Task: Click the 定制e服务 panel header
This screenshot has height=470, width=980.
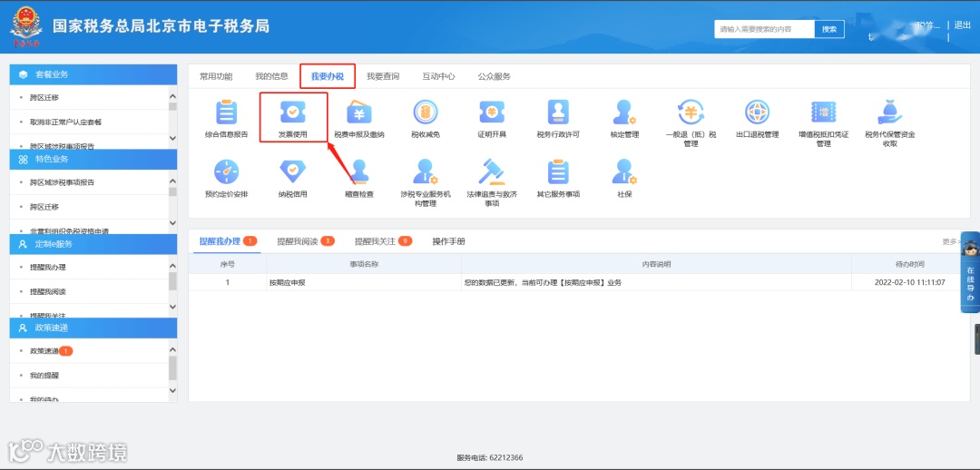Action: 93,244
